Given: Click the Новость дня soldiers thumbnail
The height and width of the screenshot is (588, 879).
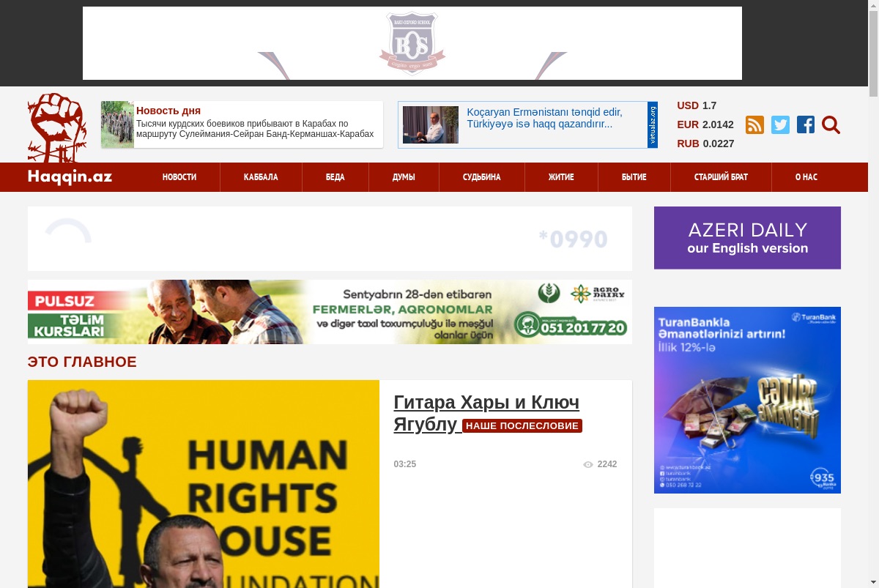Looking at the screenshot, I should click(x=117, y=124).
